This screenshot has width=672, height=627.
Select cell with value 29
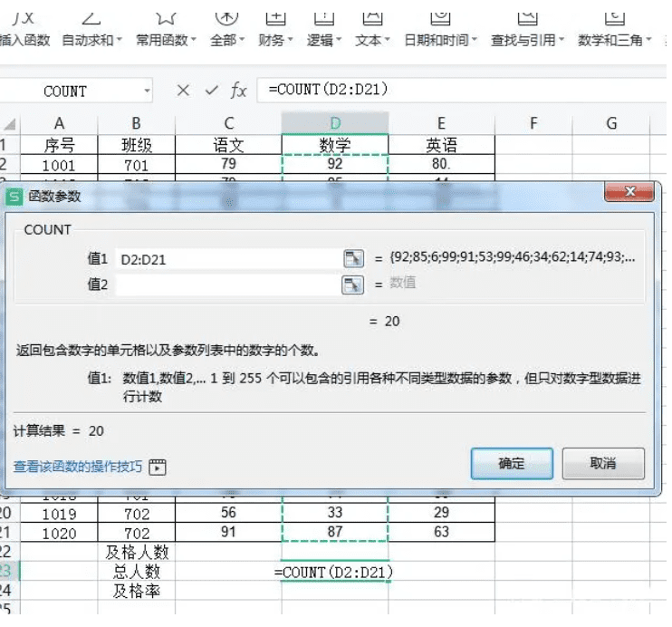(441, 513)
